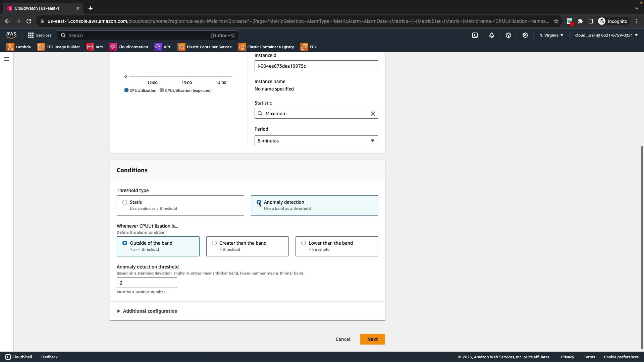644x362 pixels.
Task: Click the orange Next button
Action: click(x=372, y=339)
